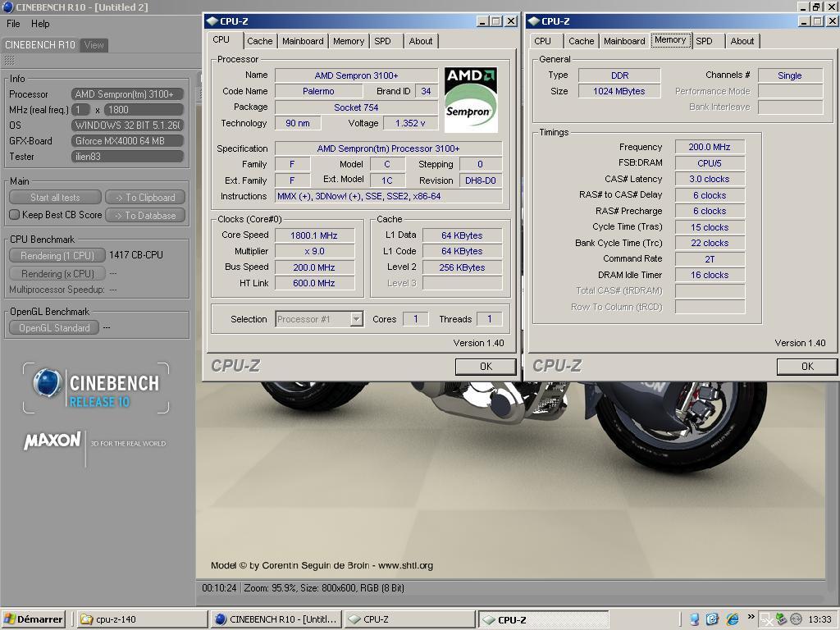Click the Cinebench icon in the title bar

7,7
